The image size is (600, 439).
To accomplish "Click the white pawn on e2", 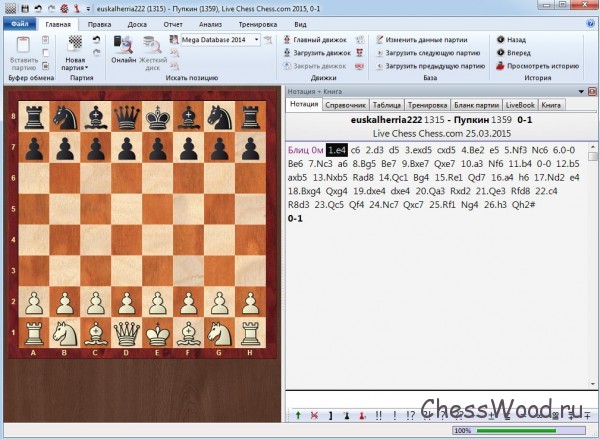I will pos(157,303).
